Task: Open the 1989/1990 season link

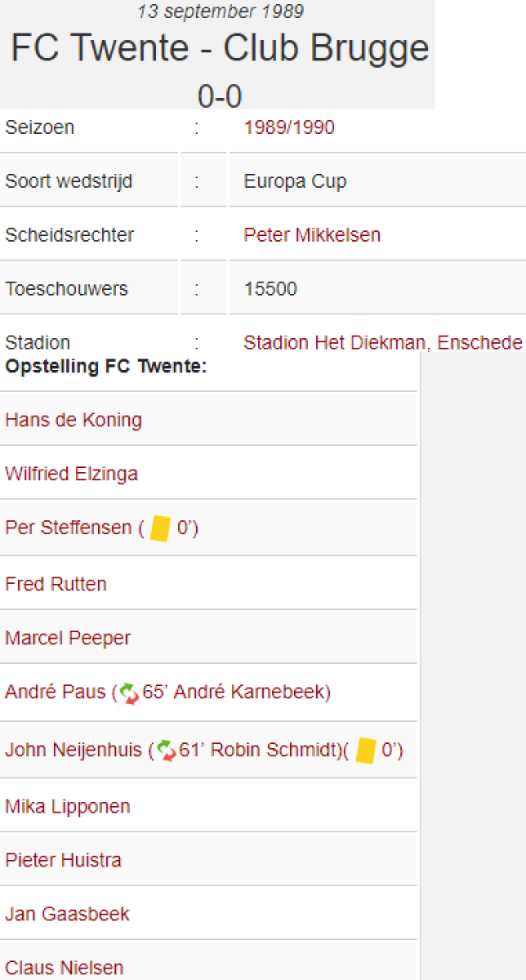Action: click(x=289, y=127)
